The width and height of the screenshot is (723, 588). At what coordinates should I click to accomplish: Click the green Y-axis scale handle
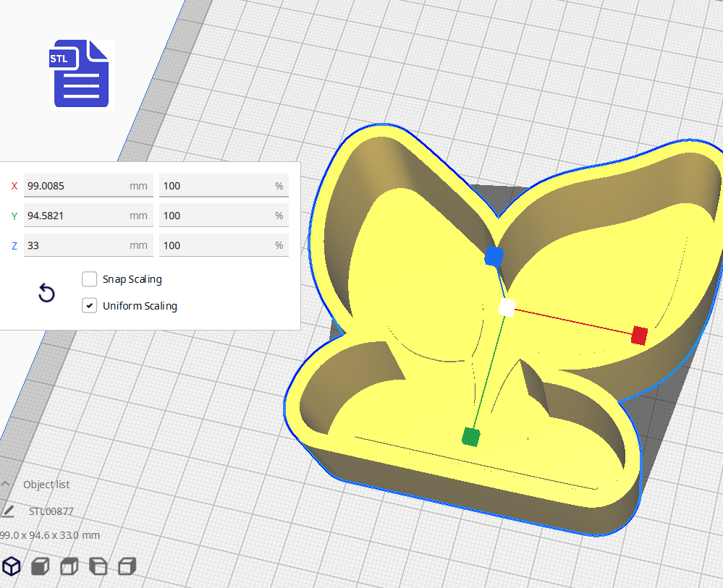(470, 436)
